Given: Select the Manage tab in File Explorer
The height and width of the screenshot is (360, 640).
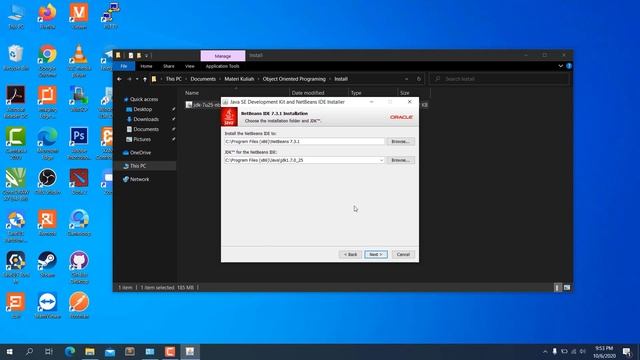Looking at the screenshot, I should (223, 56).
